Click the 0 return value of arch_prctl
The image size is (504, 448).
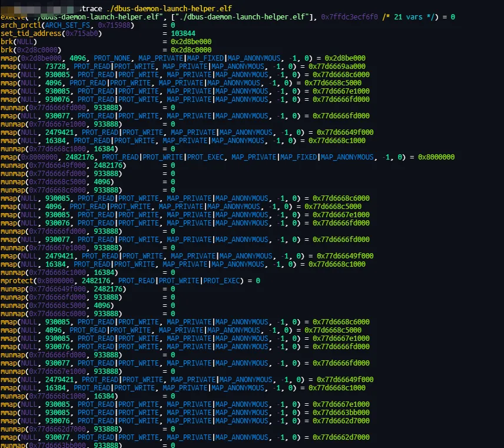click(173, 25)
